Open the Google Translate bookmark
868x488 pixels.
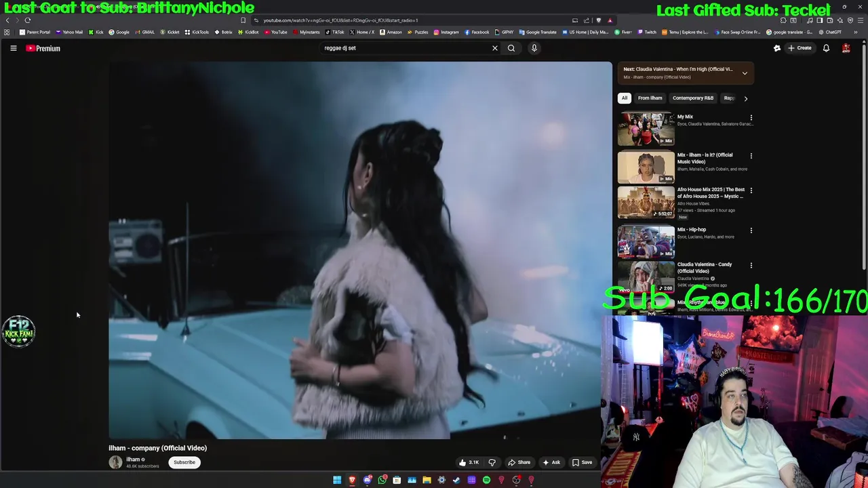point(537,33)
